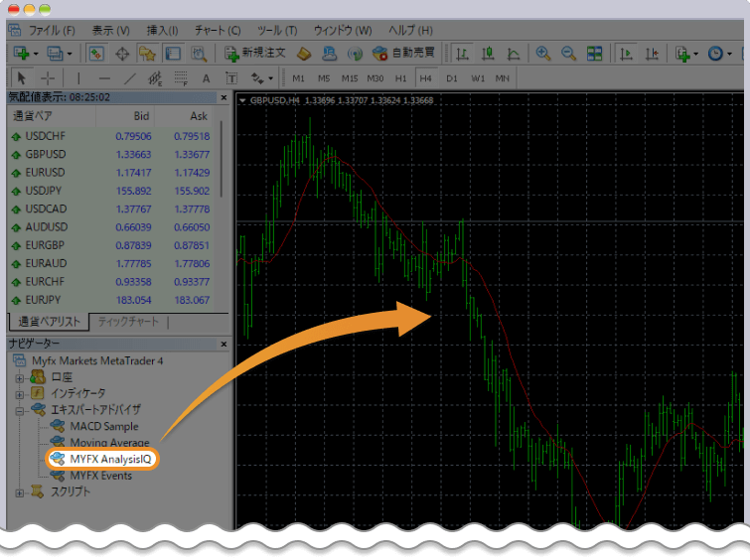The width and height of the screenshot is (750, 560).
Task: Click the zoom out magnifier icon
Action: pos(568,54)
